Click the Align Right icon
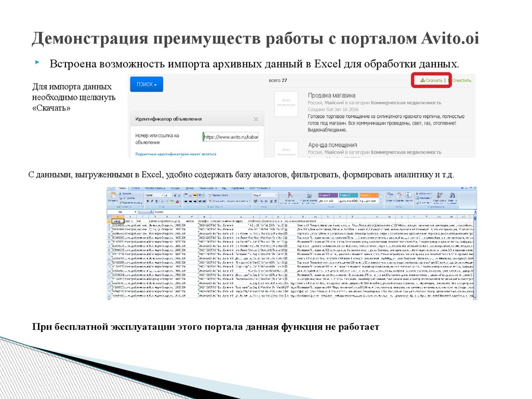532x399 pixels. point(195,201)
